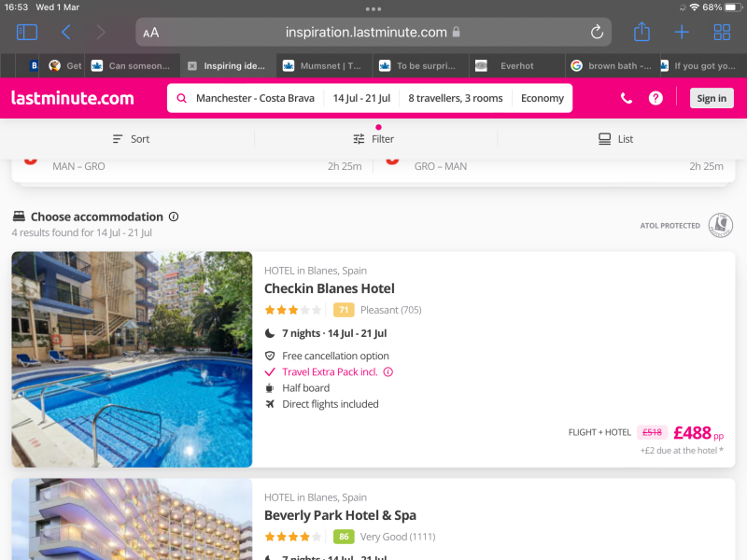Tap the address bar URL field
The height and width of the screenshot is (560, 747).
pyautogui.click(x=373, y=33)
